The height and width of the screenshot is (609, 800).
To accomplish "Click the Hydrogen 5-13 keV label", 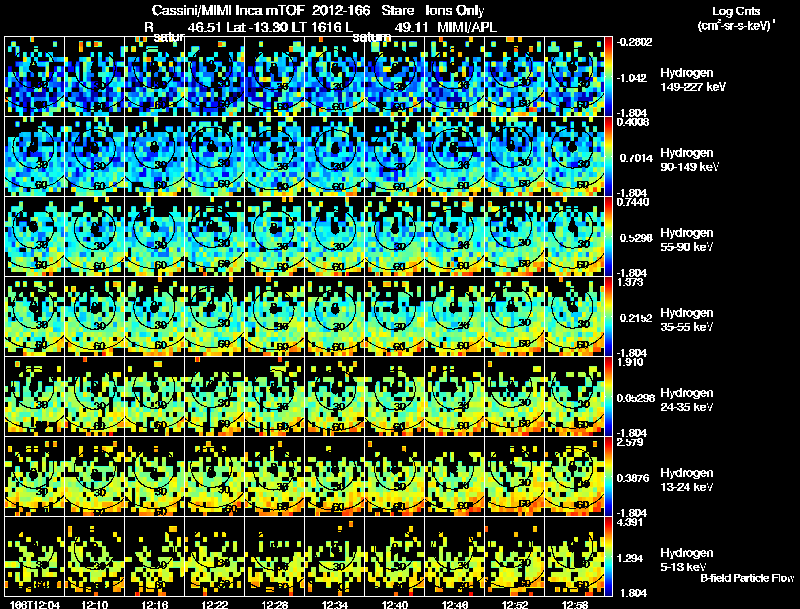I will point(687,560).
